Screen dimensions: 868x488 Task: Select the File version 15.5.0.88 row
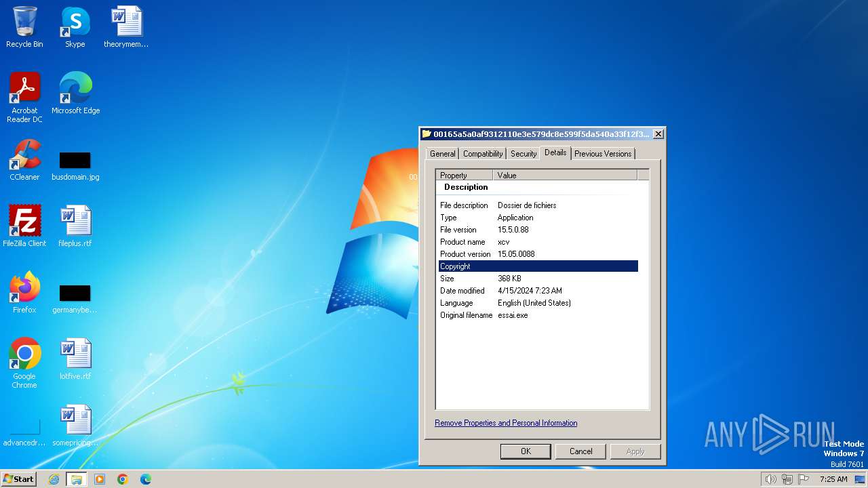tap(538, 230)
